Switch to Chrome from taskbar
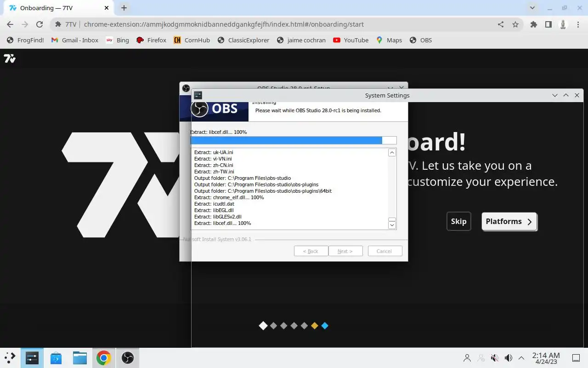The image size is (588, 368). click(104, 357)
